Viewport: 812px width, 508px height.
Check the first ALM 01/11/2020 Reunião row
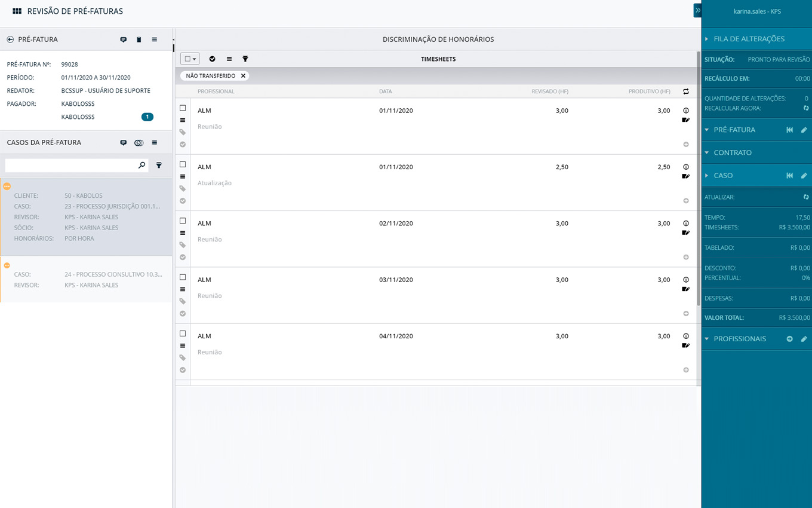183,108
